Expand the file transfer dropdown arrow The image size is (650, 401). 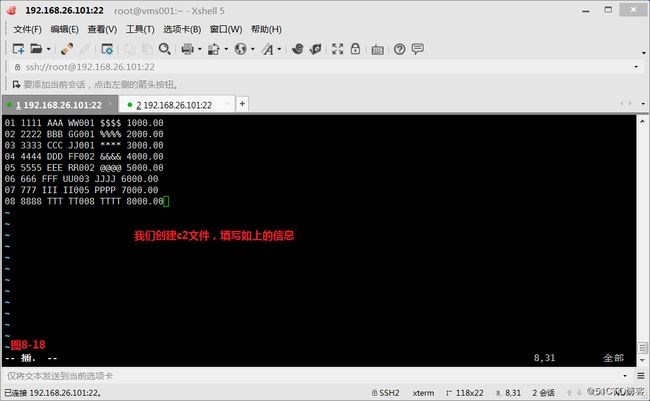[226, 49]
